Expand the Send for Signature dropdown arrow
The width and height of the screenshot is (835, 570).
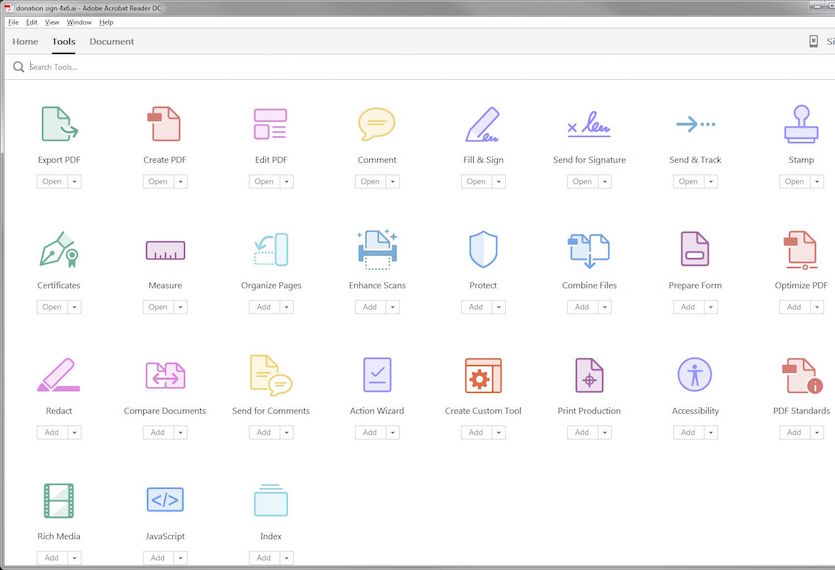tap(604, 182)
